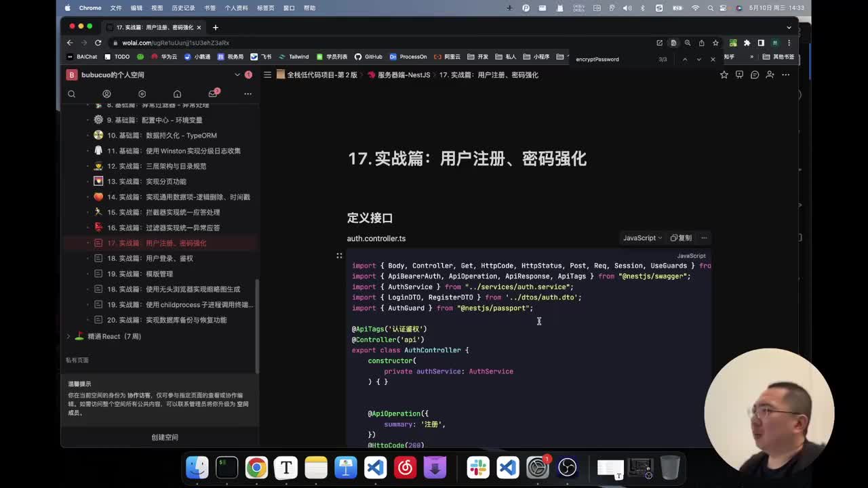Open breadcrumb 全栈低代码项目-第 2 版
The image size is (868, 488).
(x=317, y=75)
